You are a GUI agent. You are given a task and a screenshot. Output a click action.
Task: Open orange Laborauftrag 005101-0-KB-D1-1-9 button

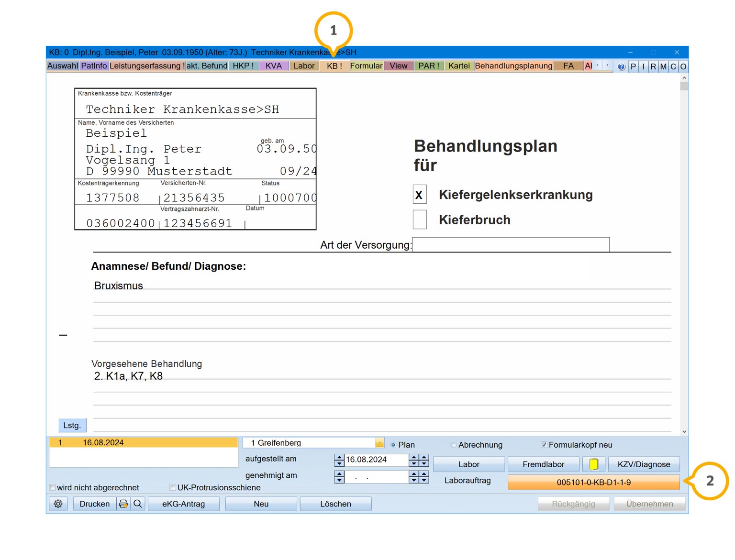click(x=593, y=482)
